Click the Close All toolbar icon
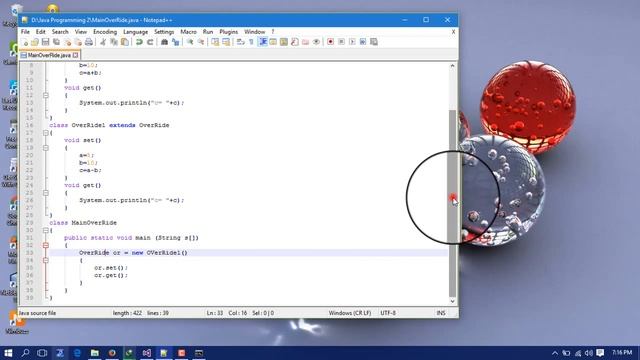 coord(78,42)
